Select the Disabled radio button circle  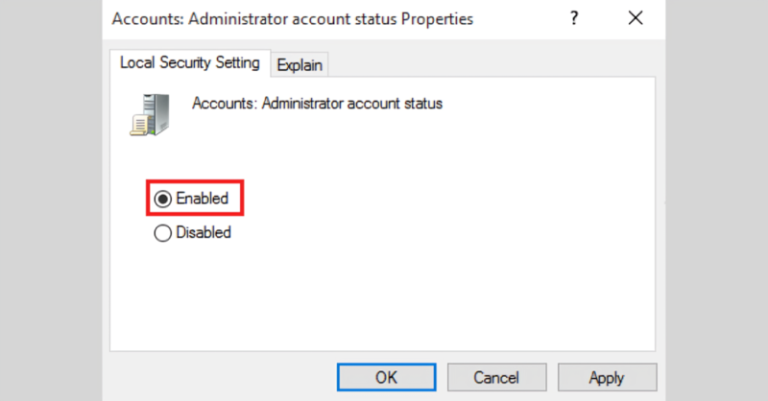click(x=163, y=232)
